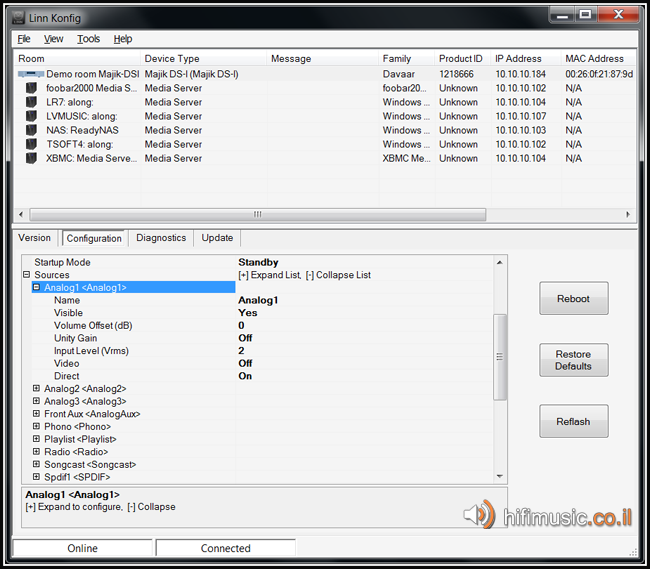The width and height of the screenshot is (650, 569).
Task: Click the Reboot button
Action: [x=574, y=298]
